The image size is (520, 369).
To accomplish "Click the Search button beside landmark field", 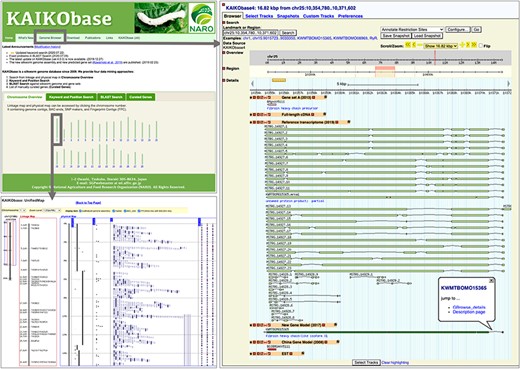I will tap(288, 33).
